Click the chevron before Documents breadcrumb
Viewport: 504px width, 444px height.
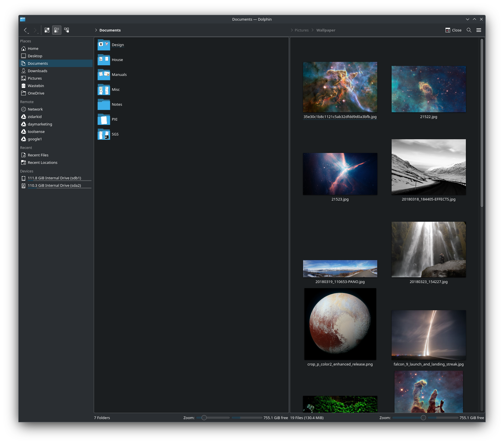tap(96, 30)
